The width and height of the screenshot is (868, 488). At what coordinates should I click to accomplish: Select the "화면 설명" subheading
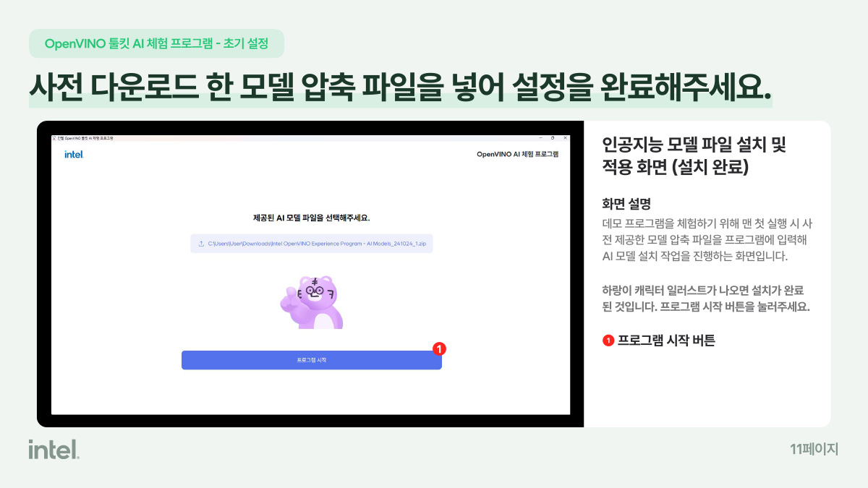(x=628, y=204)
